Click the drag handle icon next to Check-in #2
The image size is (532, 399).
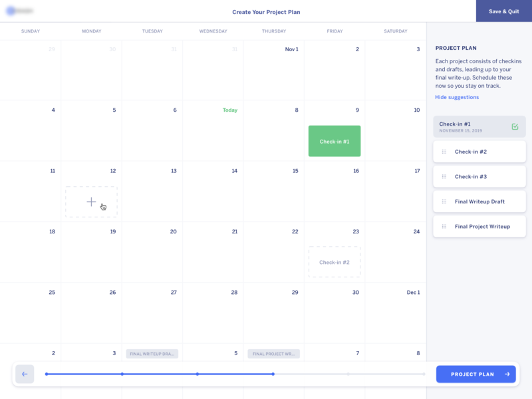pos(444,152)
